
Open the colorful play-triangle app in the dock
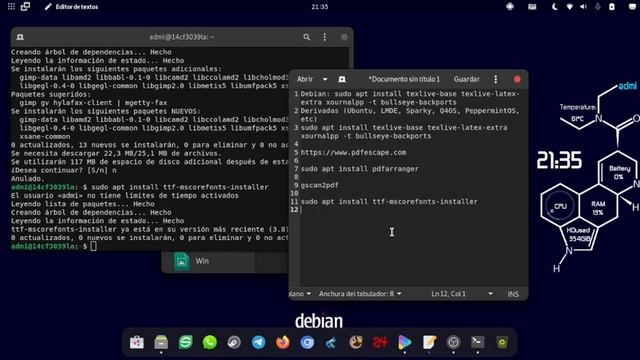click(x=404, y=342)
